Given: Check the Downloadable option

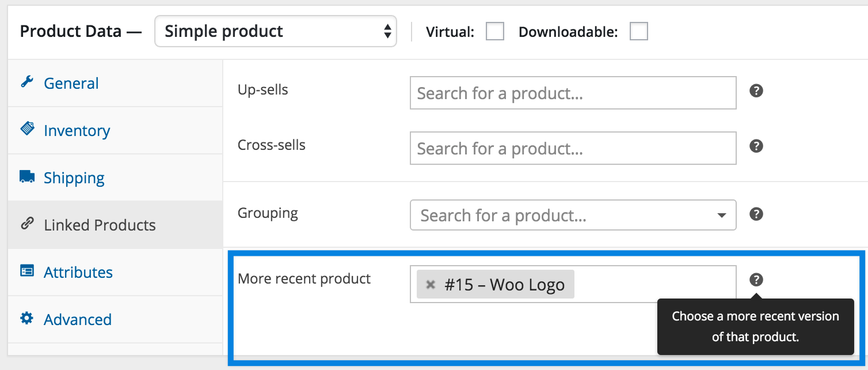Looking at the screenshot, I should 638,31.
